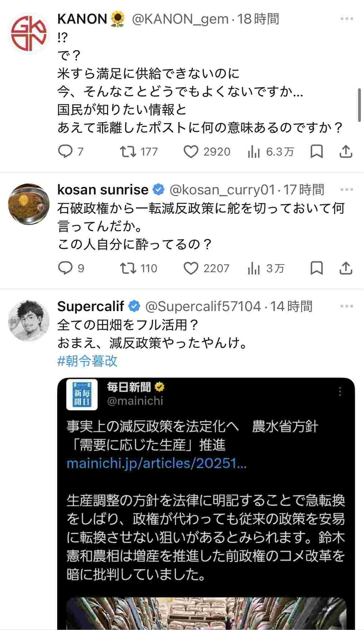Share KANON's post

pos(346,152)
